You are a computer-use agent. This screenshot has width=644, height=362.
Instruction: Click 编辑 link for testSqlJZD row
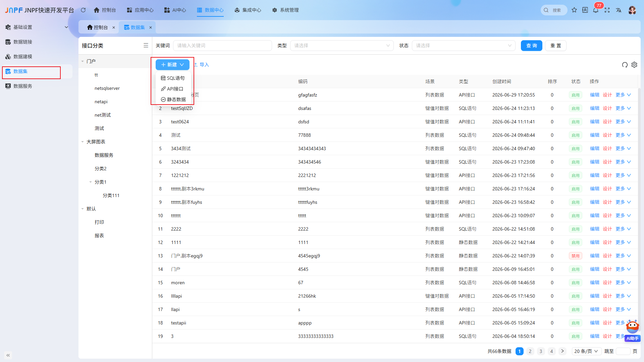point(595,108)
